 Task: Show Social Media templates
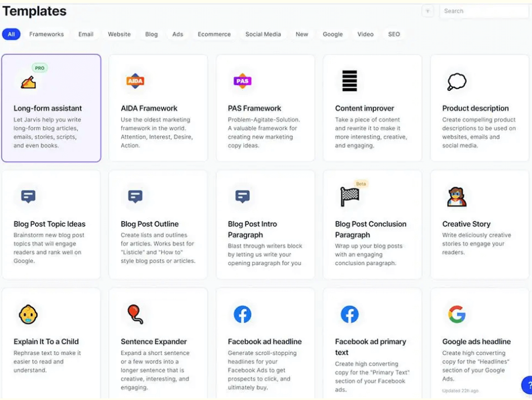[x=263, y=34]
